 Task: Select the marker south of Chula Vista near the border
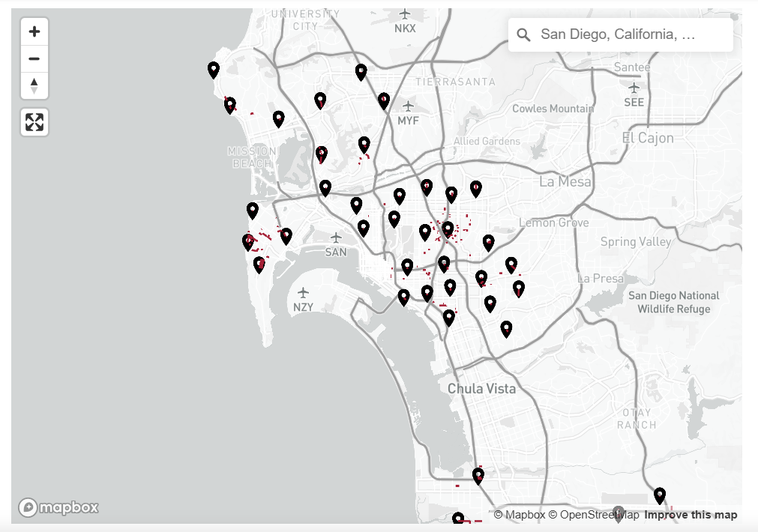click(x=478, y=476)
